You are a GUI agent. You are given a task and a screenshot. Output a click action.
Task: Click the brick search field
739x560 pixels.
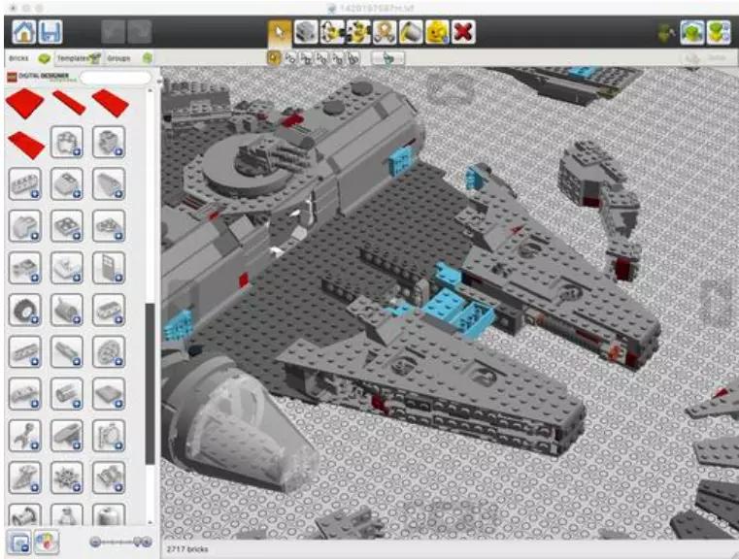116,78
